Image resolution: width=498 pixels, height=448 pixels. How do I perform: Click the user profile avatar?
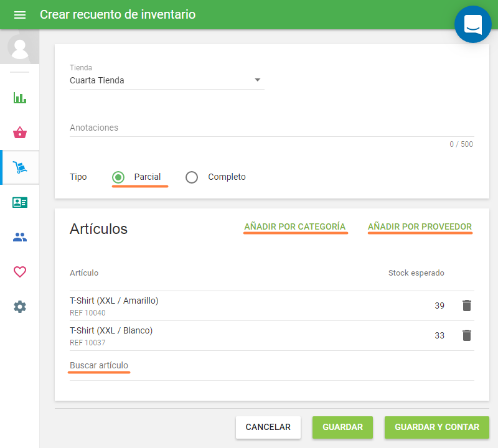(20, 47)
